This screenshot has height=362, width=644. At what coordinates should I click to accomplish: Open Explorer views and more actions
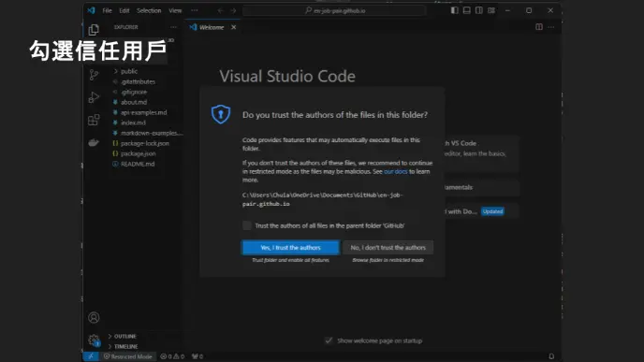point(173,27)
